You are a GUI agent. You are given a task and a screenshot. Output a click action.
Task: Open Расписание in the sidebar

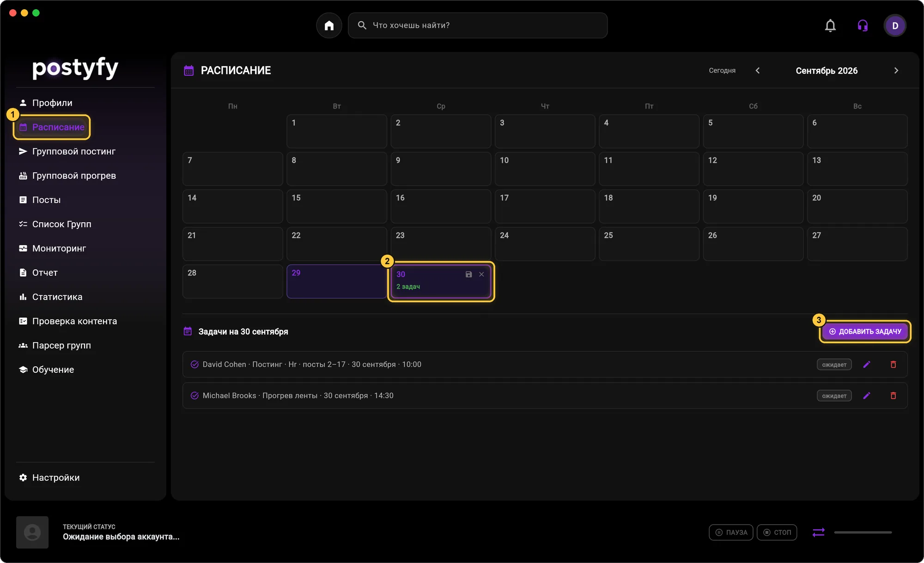point(52,127)
